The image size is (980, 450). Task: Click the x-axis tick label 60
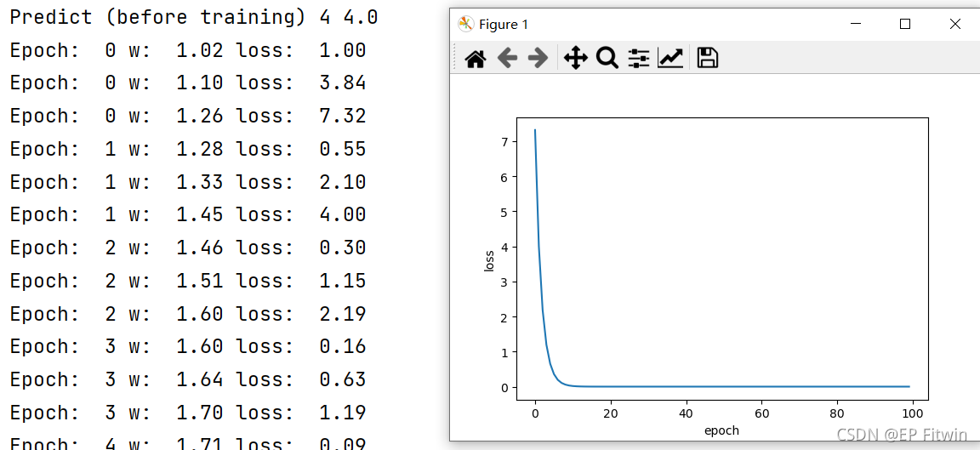(x=762, y=413)
